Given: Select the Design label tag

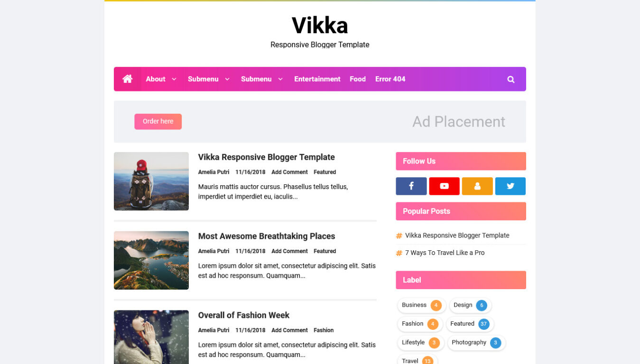Looking at the screenshot, I should [470, 305].
